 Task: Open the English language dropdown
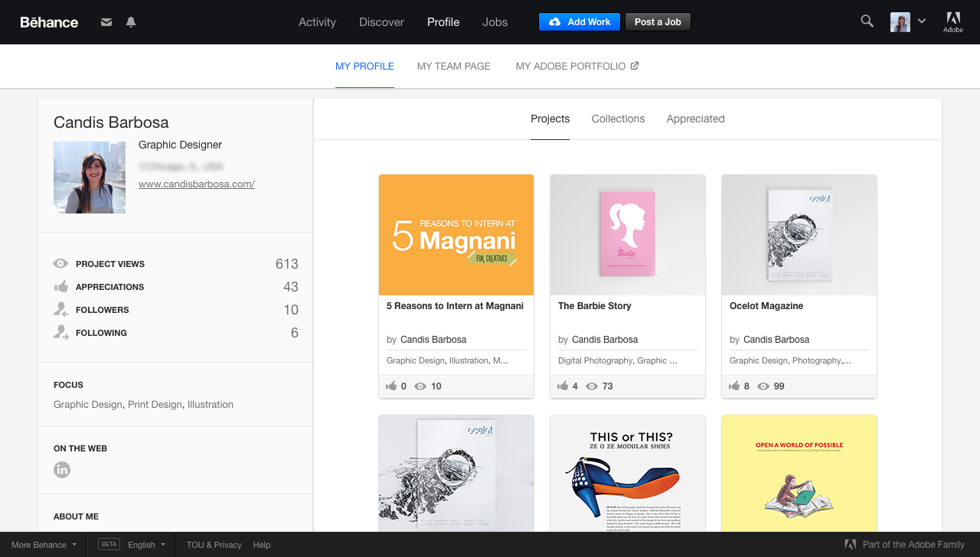pos(147,545)
